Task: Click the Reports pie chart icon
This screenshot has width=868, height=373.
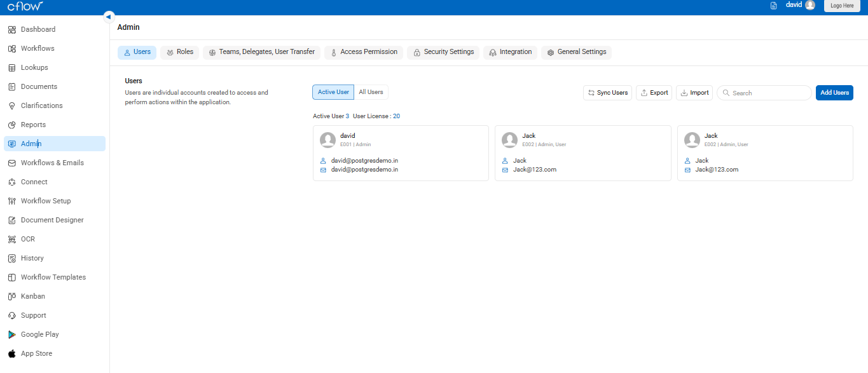Action: tap(12, 125)
